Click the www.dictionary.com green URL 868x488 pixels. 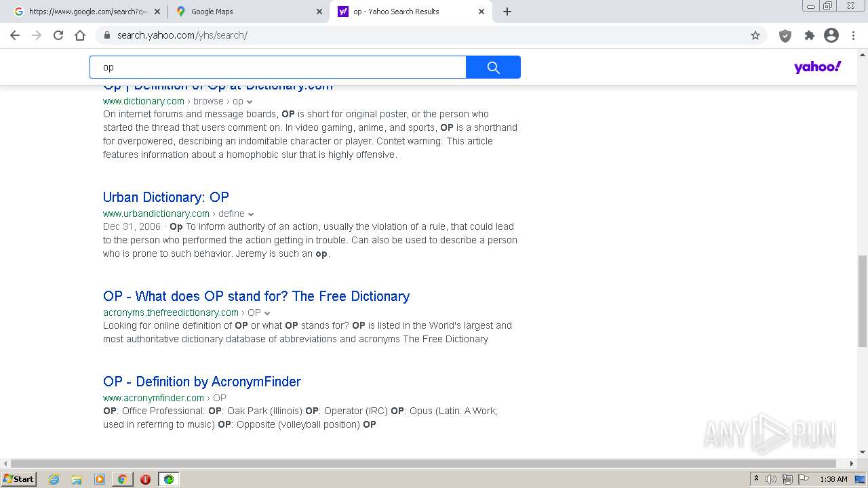coord(144,101)
